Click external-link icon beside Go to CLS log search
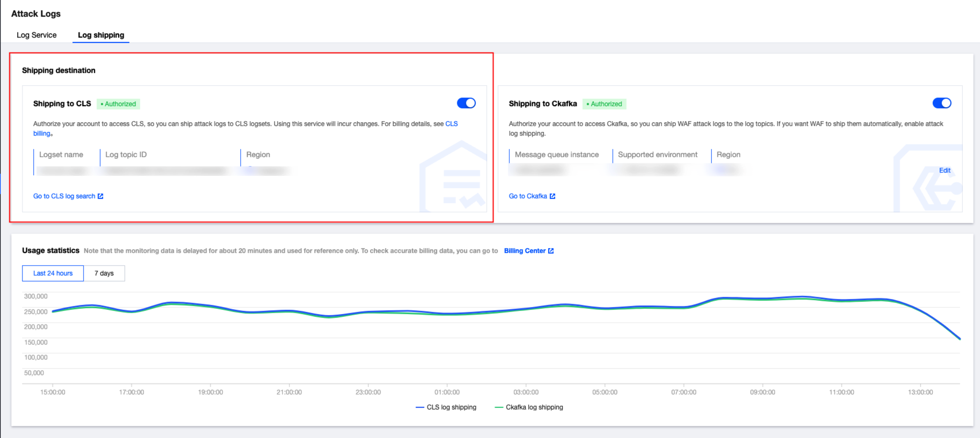The image size is (980, 438). [100, 196]
